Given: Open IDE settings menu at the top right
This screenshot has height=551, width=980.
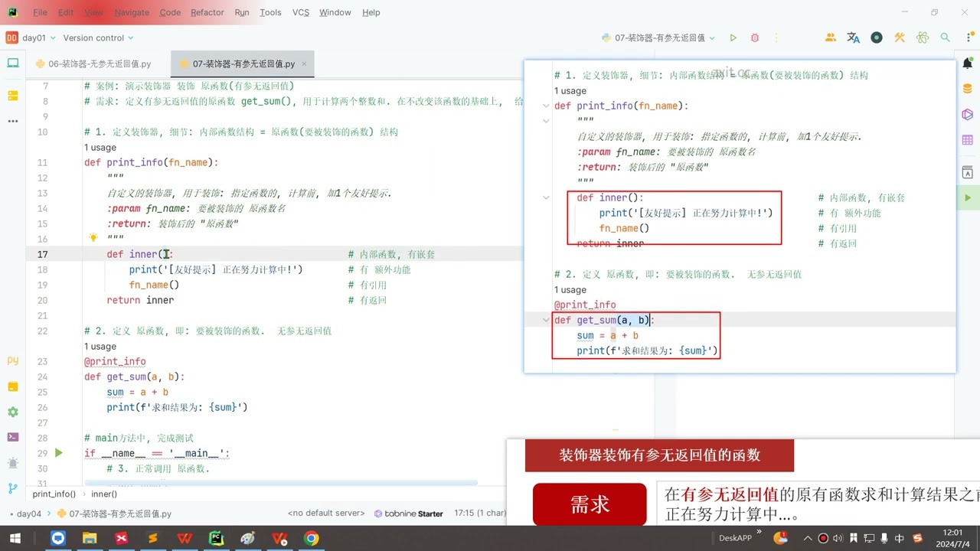Looking at the screenshot, I should (968, 37).
